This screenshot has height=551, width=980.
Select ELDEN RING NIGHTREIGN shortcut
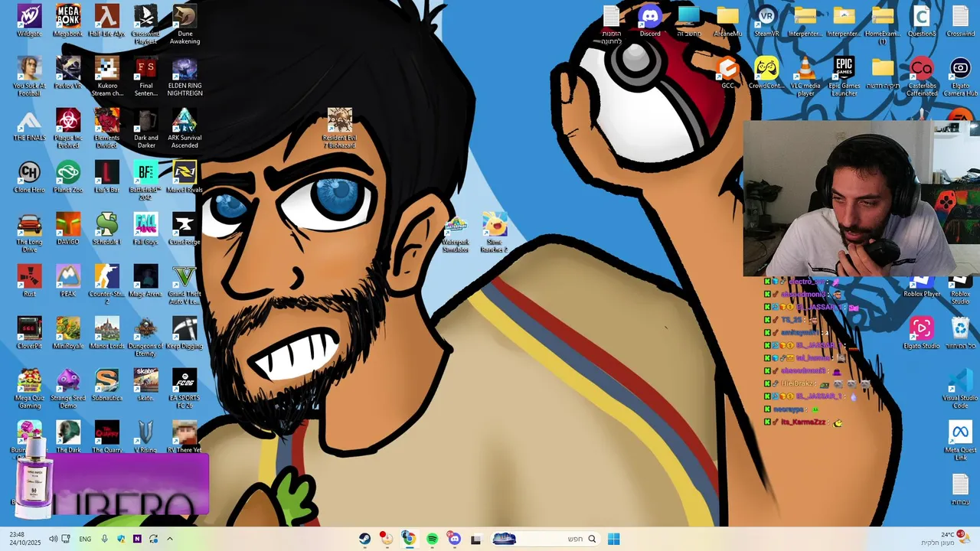click(x=185, y=77)
